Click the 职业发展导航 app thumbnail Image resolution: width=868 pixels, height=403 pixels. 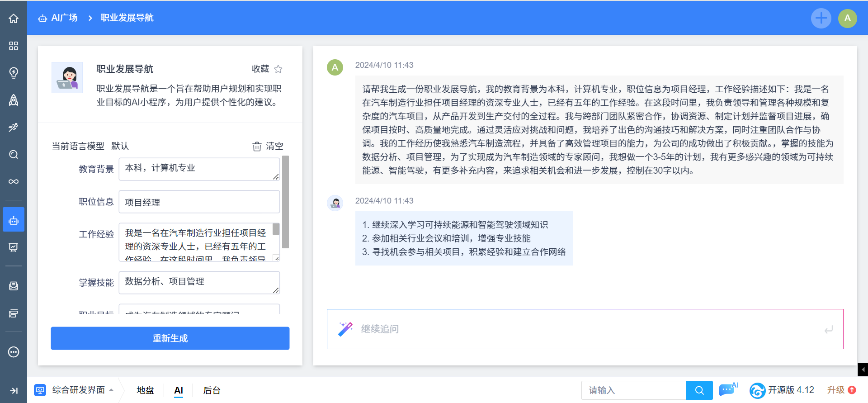(67, 77)
